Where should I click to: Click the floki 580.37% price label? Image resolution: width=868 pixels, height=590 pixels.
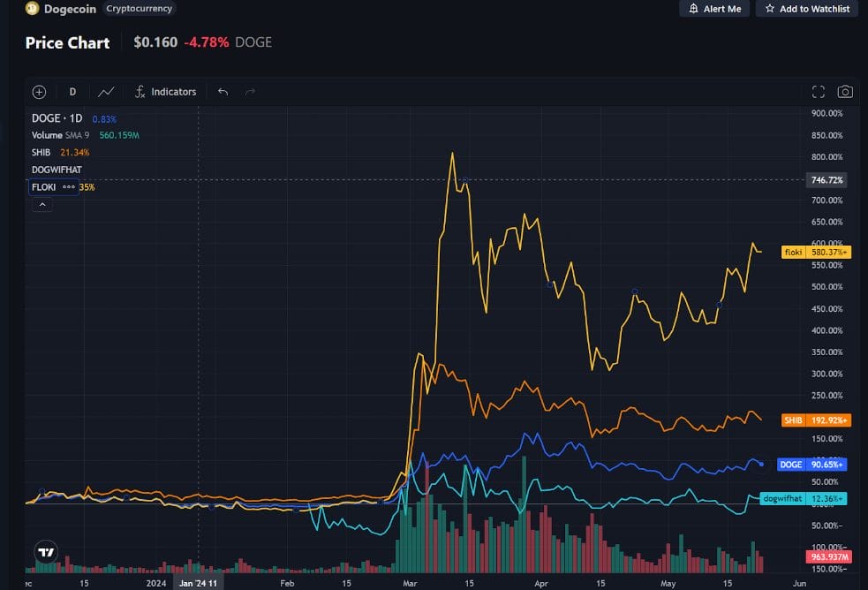[816, 252]
